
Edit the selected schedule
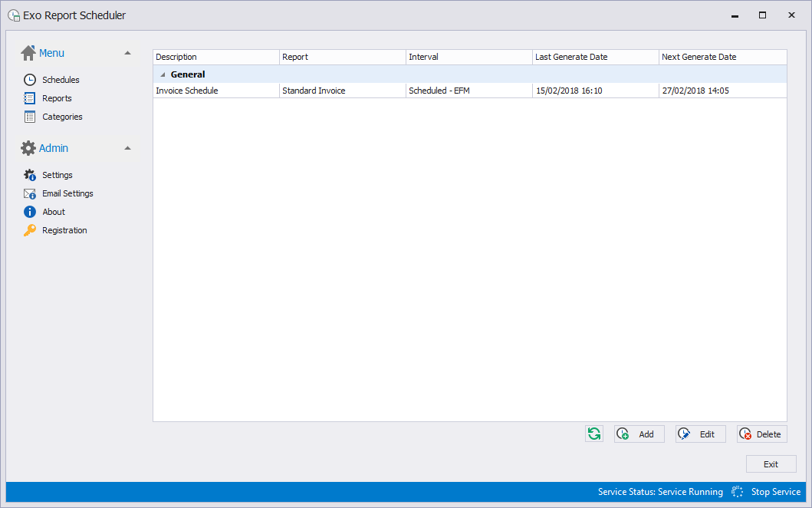[x=700, y=434]
